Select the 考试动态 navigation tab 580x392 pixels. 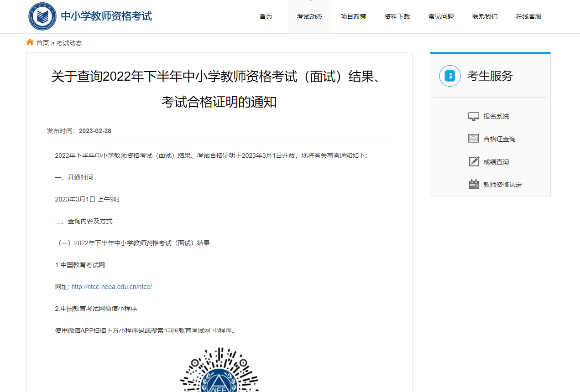[309, 16]
